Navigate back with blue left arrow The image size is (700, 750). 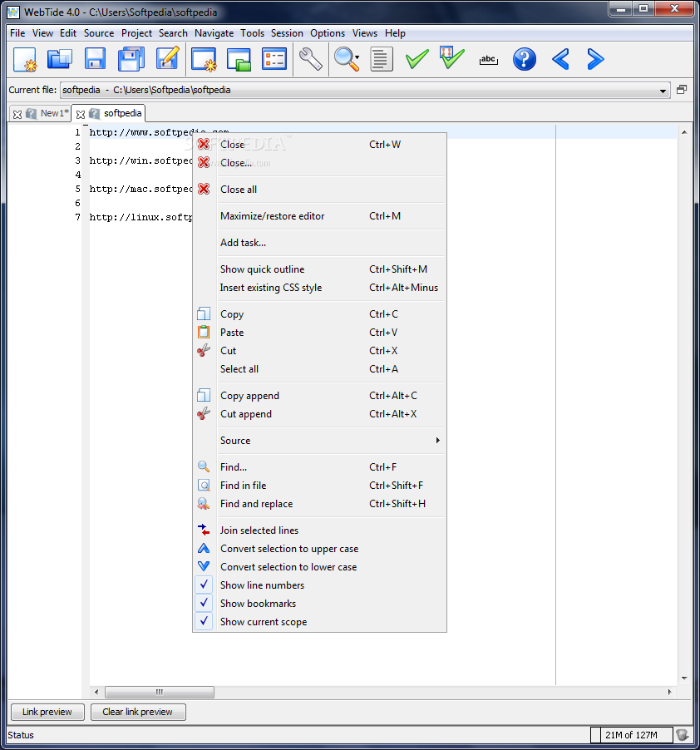560,59
